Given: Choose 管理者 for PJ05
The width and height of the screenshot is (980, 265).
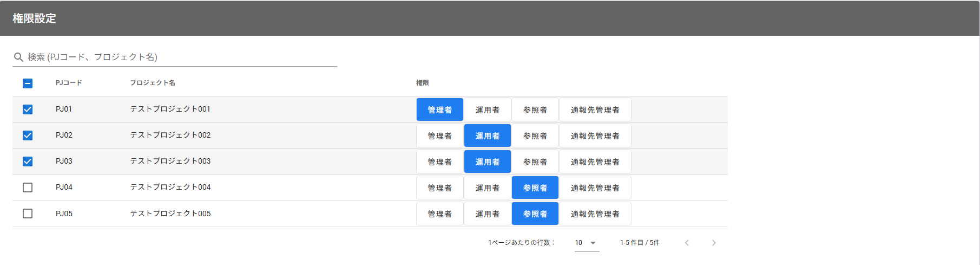Looking at the screenshot, I should coord(439,214).
